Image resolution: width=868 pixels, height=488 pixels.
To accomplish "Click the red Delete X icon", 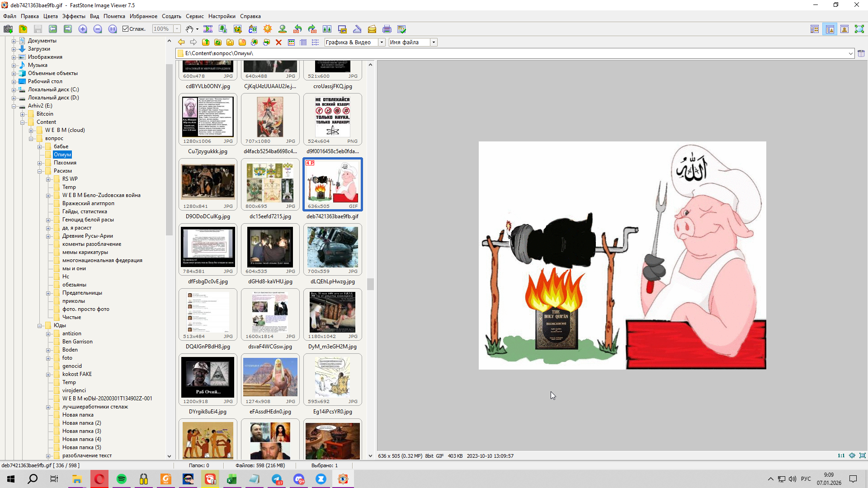I will coord(279,42).
